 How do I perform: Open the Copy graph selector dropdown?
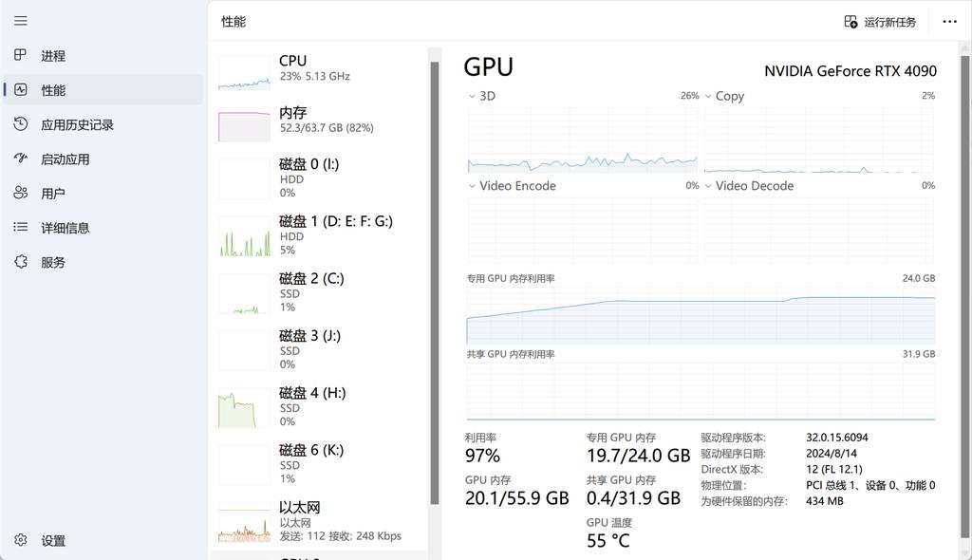[x=709, y=96]
